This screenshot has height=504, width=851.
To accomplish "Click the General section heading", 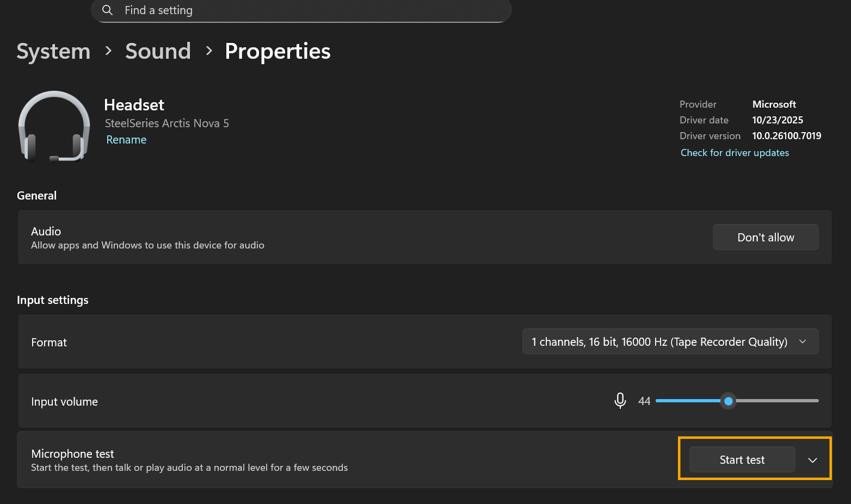I will [x=36, y=196].
